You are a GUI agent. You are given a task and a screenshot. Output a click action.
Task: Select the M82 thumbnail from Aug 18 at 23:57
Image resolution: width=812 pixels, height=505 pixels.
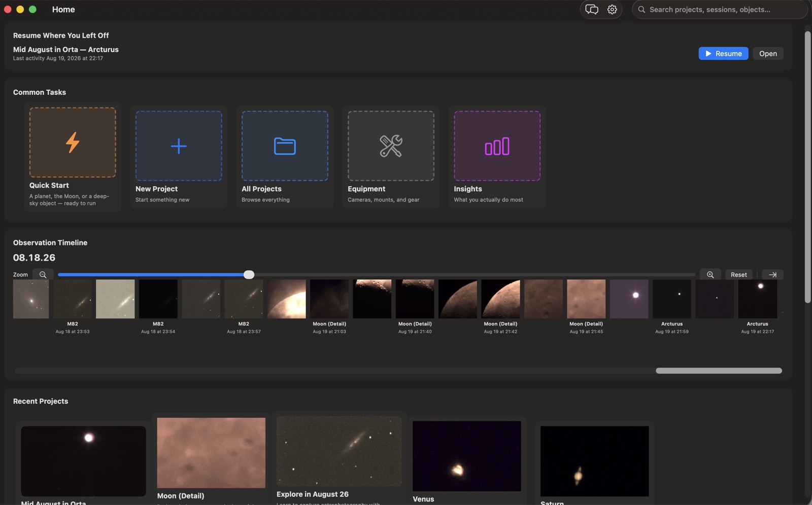244,299
